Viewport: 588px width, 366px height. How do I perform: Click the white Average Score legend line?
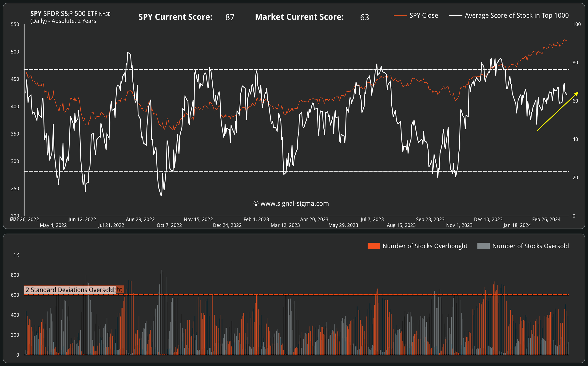point(456,16)
